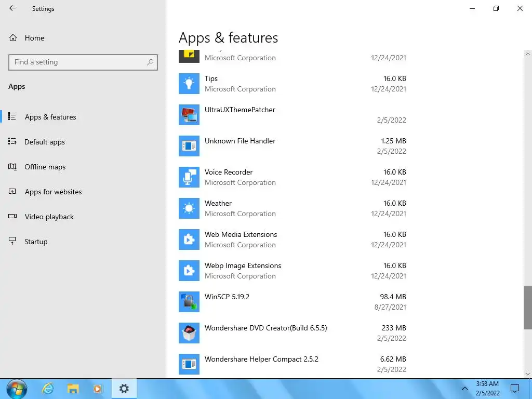The height and width of the screenshot is (399, 532).
Task: Click the Web Media Extensions icon
Action: 189,240
